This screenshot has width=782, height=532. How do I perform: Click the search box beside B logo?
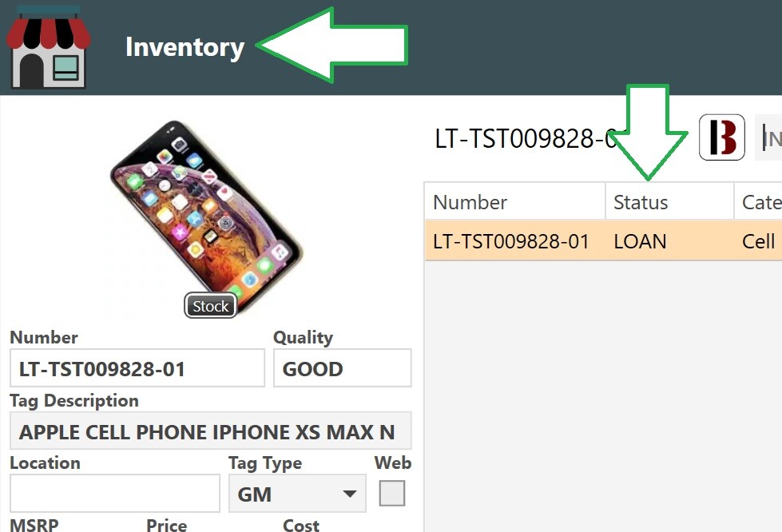768,137
